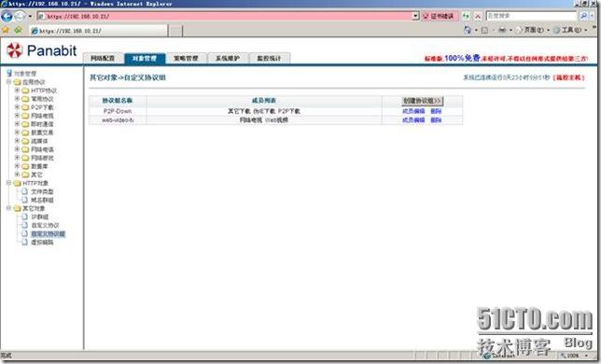Open the 系统维护 tab

(228, 58)
